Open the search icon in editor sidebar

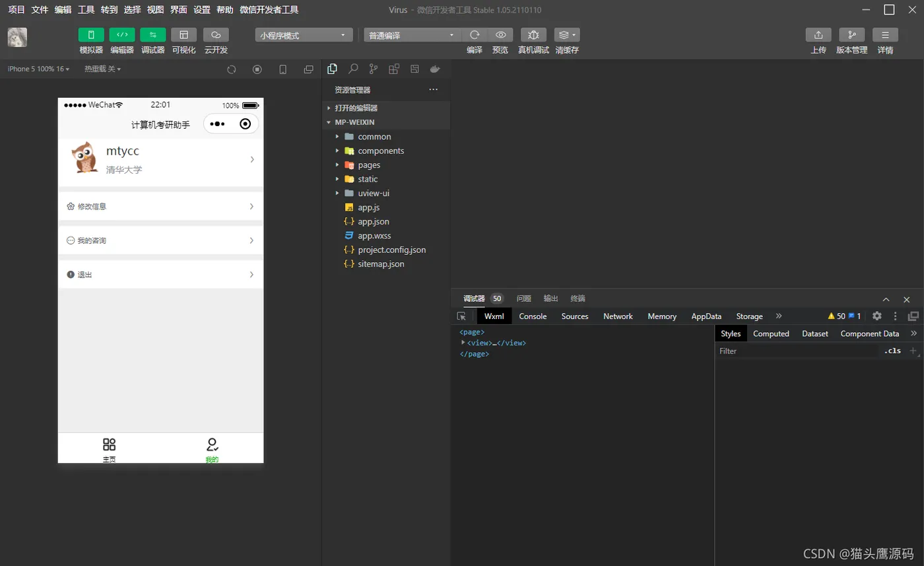pos(353,69)
